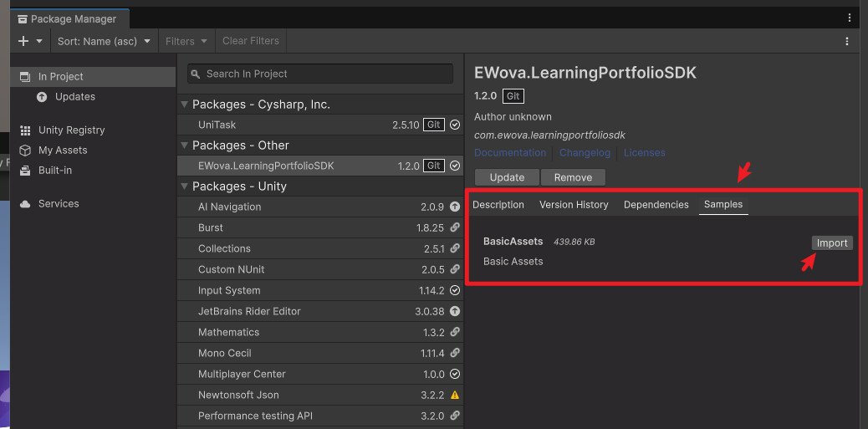Select In Project in the sidebar
This screenshot has width=868, height=429.
click(93, 77)
